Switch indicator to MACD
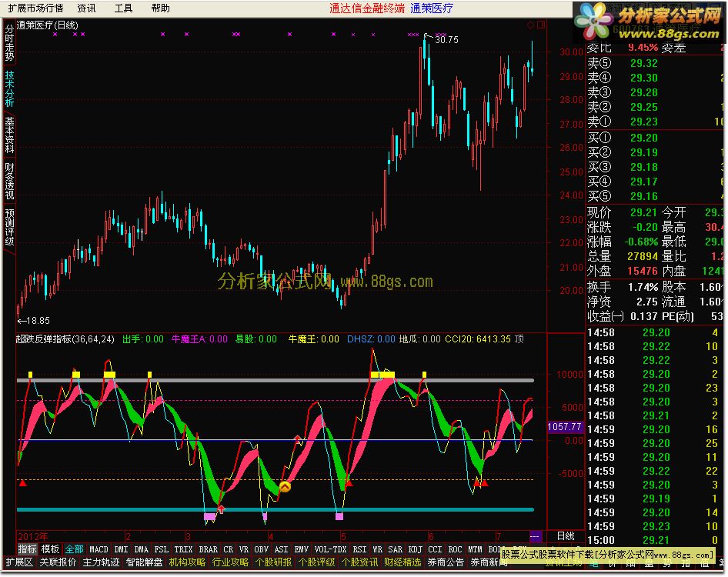This screenshot has width=728, height=577. click(x=99, y=549)
